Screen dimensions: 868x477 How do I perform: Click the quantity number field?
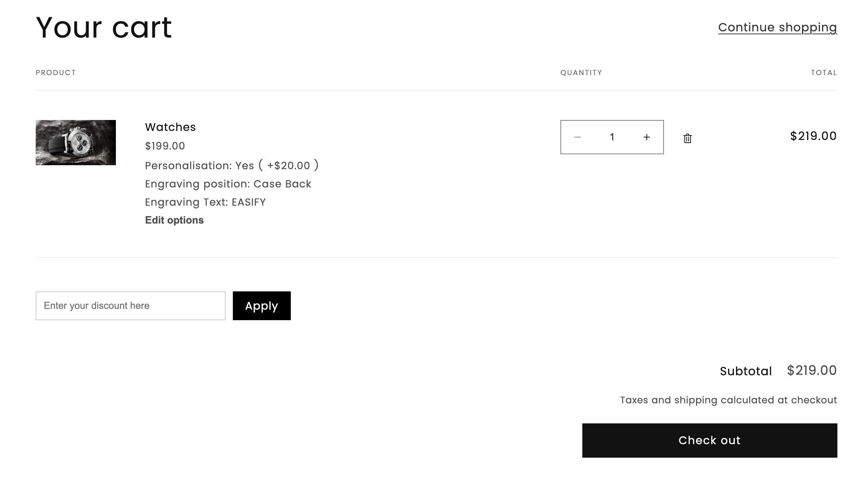612,137
